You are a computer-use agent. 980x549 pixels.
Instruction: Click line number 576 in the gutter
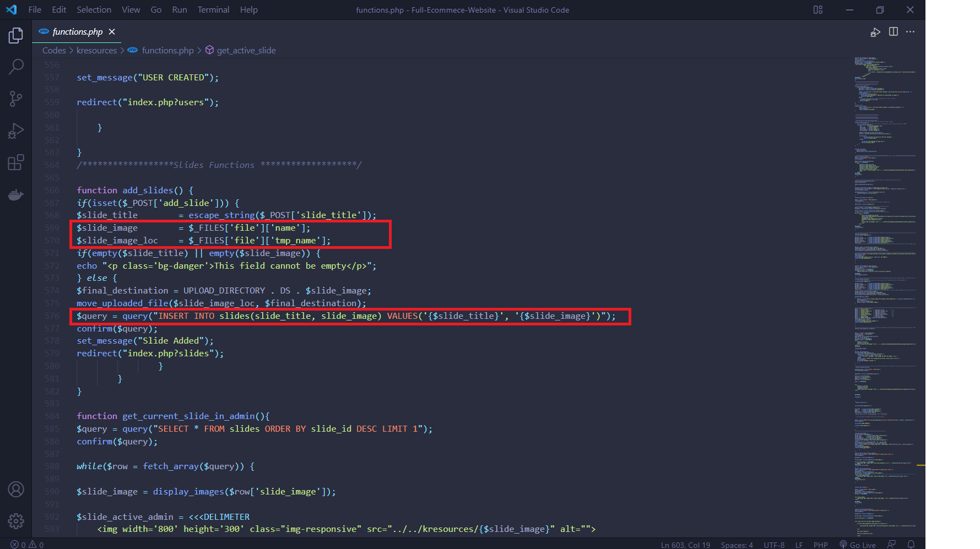tap(52, 316)
